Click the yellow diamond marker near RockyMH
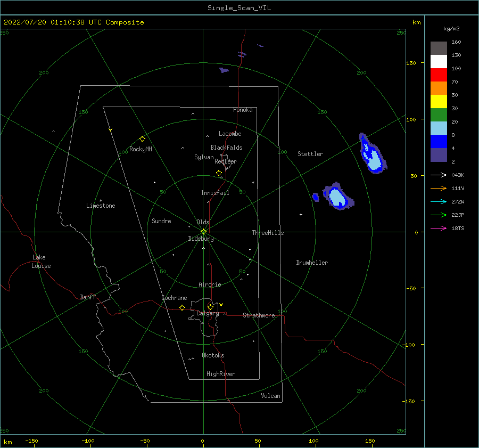Screen dimensions: 479x448 point(142,139)
